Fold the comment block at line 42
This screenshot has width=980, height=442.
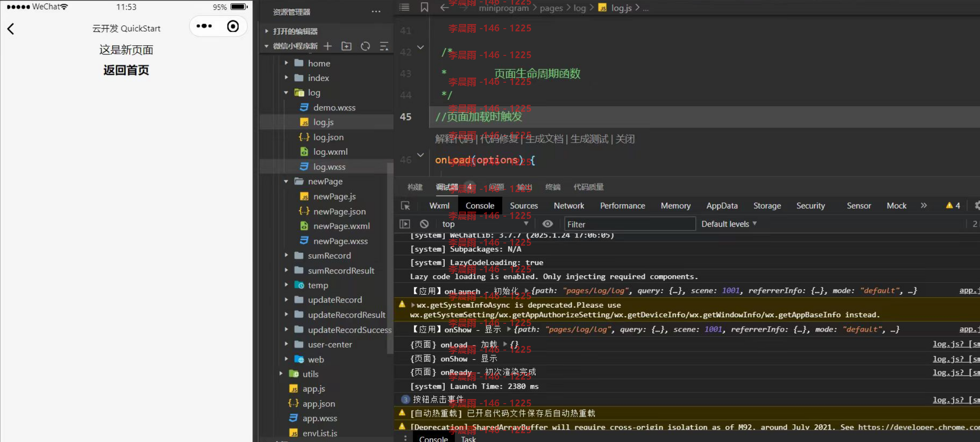420,48
